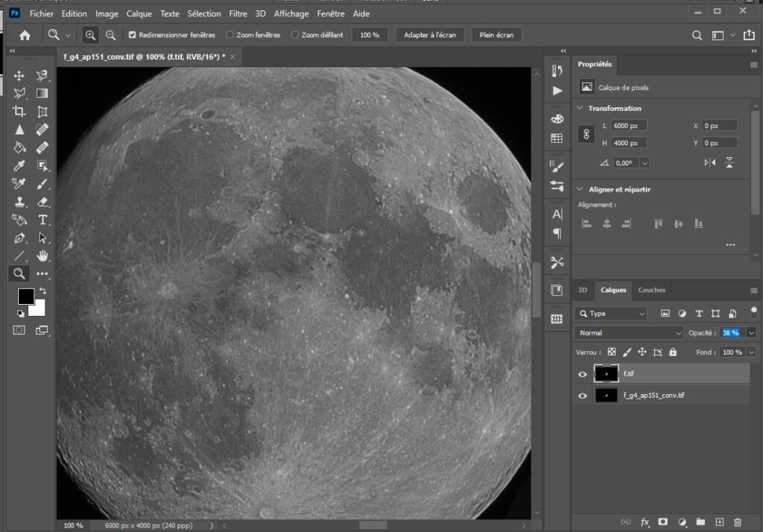
Task: Click the Plein écran button
Action: [497, 35]
